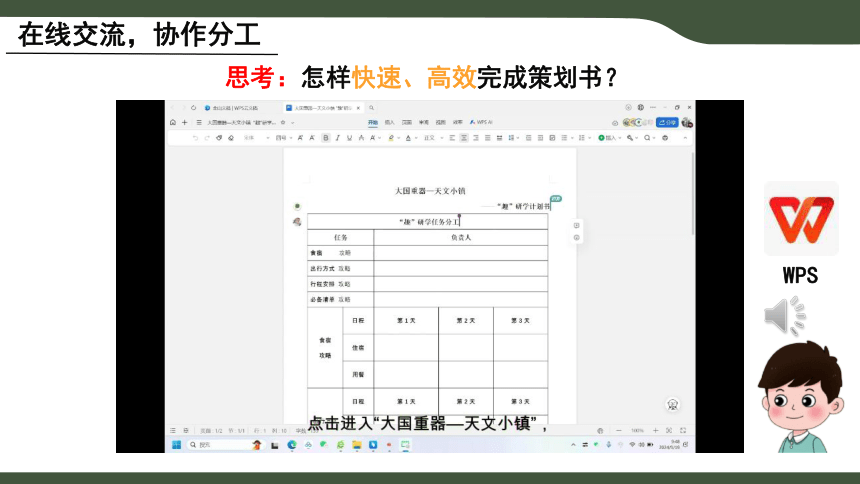
Task: Click the comment icon right of table
Action: (576, 226)
